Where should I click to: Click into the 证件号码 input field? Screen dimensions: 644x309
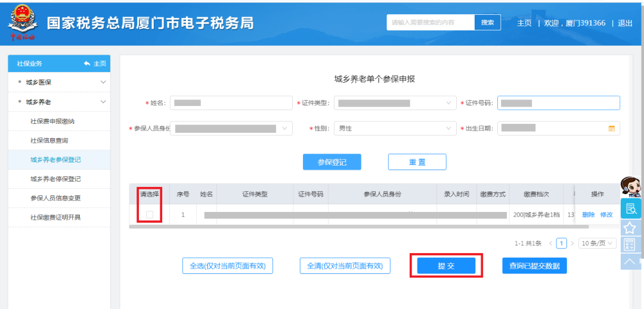559,103
